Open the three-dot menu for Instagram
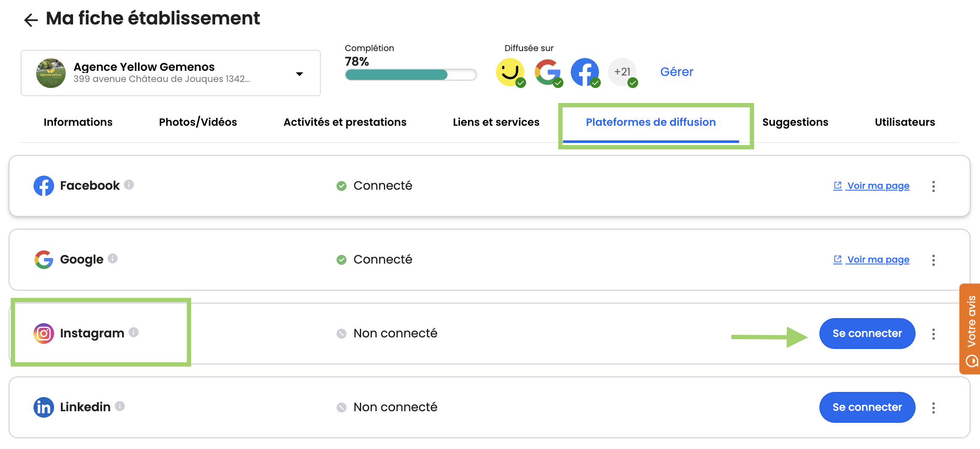The height and width of the screenshot is (449, 980). point(933,334)
